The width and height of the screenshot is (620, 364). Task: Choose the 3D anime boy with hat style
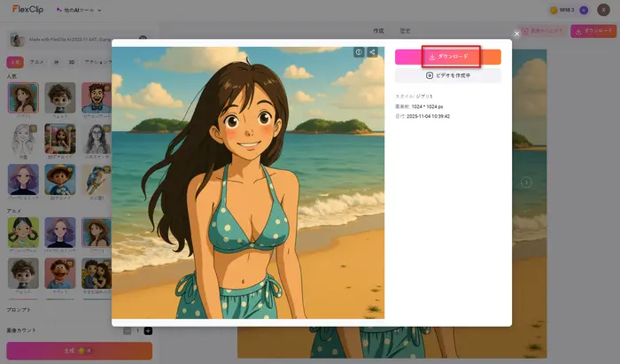(60, 180)
